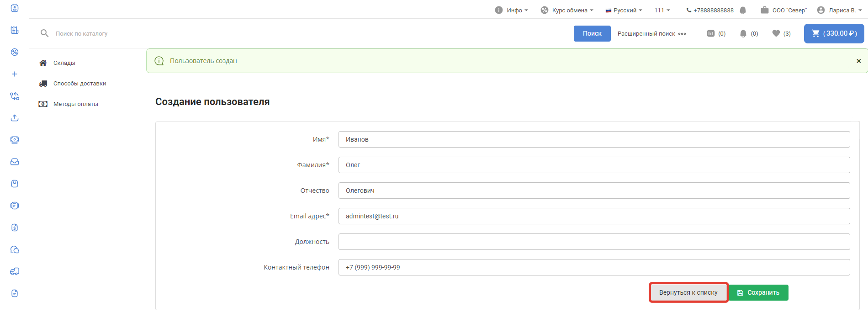Click the upload icon in left sidebar

point(15,118)
